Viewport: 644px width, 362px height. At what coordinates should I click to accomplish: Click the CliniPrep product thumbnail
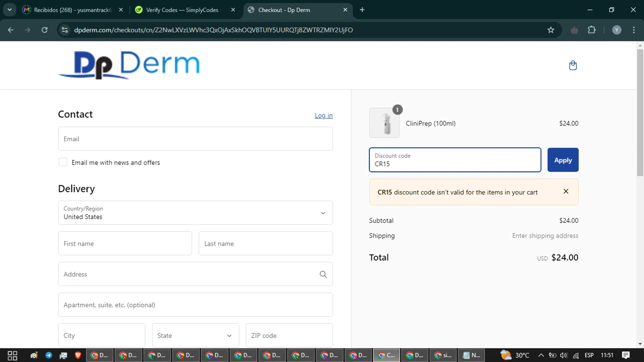point(384,123)
